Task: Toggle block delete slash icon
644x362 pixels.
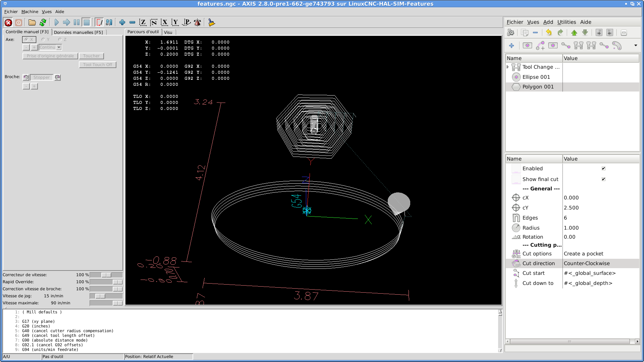Action: [x=100, y=22]
